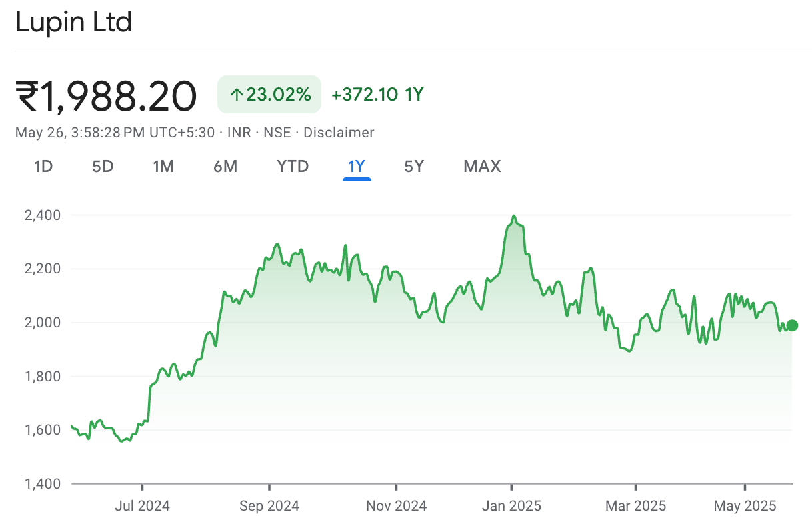Switch to MAX time range
Screen dimensions: 812x528
tap(482, 166)
